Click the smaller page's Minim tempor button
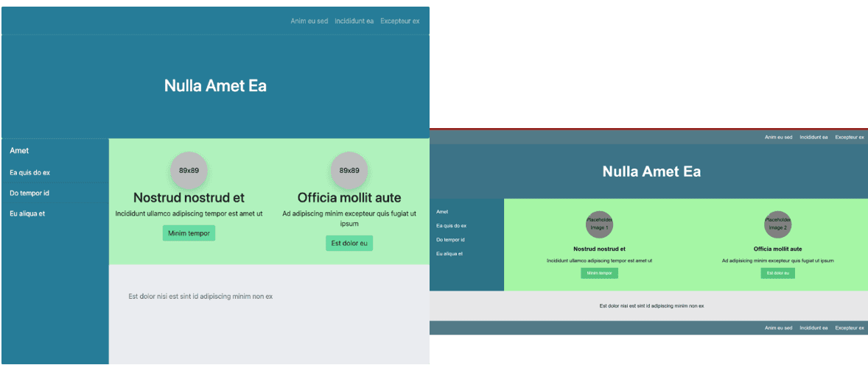 point(599,273)
